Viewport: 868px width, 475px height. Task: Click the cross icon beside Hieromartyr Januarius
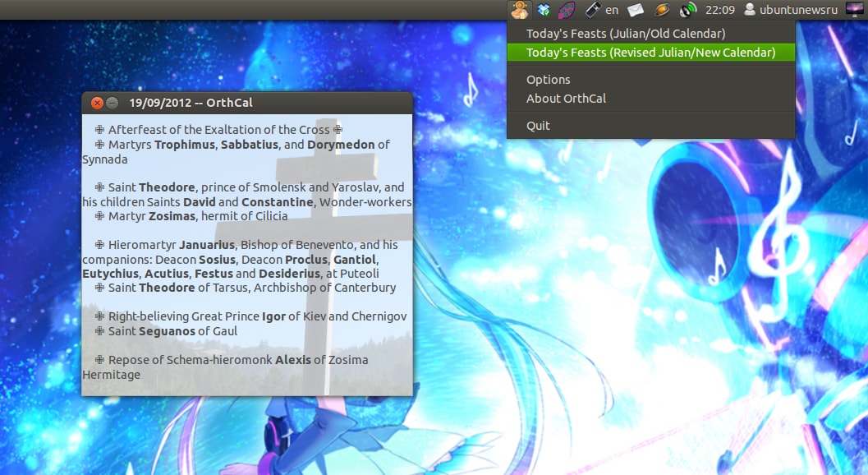(x=99, y=244)
